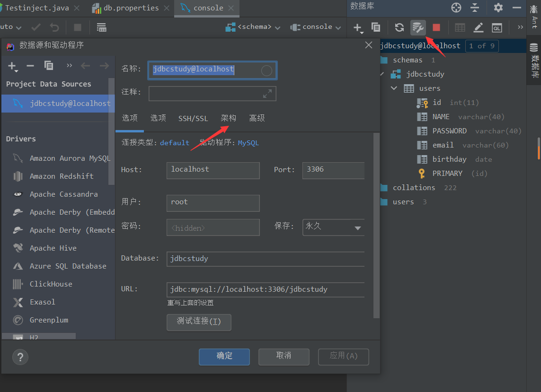Duplicate the data source with copy icon in dialog
Image resolution: width=541 pixels, height=392 pixels.
[x=49, y=66]
